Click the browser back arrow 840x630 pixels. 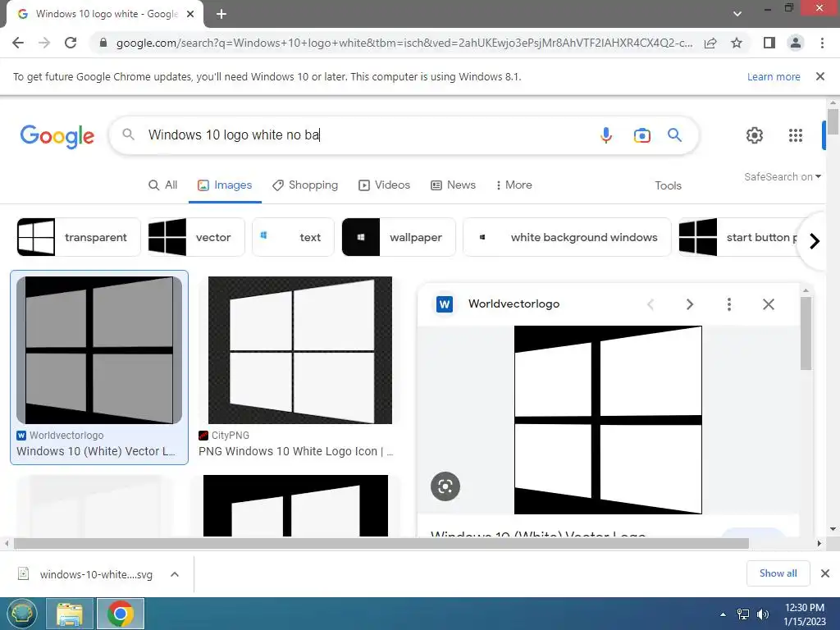tap(18, 43)
